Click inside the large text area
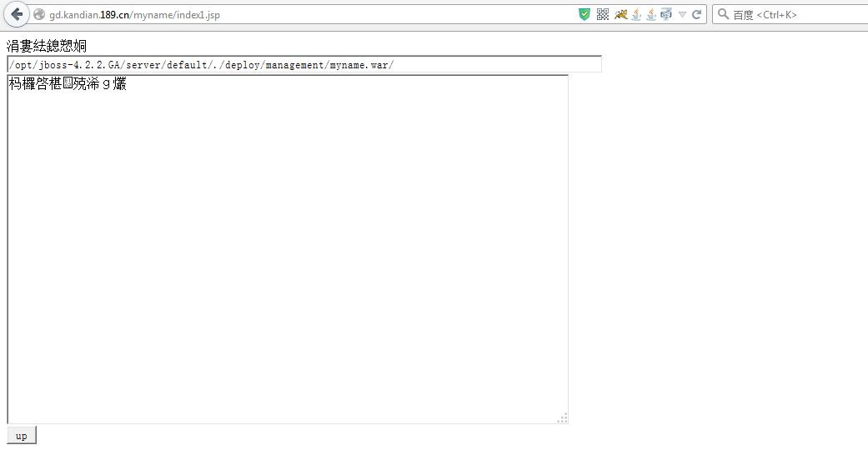 tap(288, 249)
